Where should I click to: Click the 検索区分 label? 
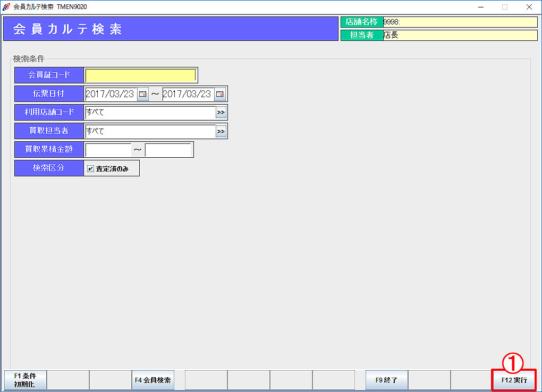(49, 168)
